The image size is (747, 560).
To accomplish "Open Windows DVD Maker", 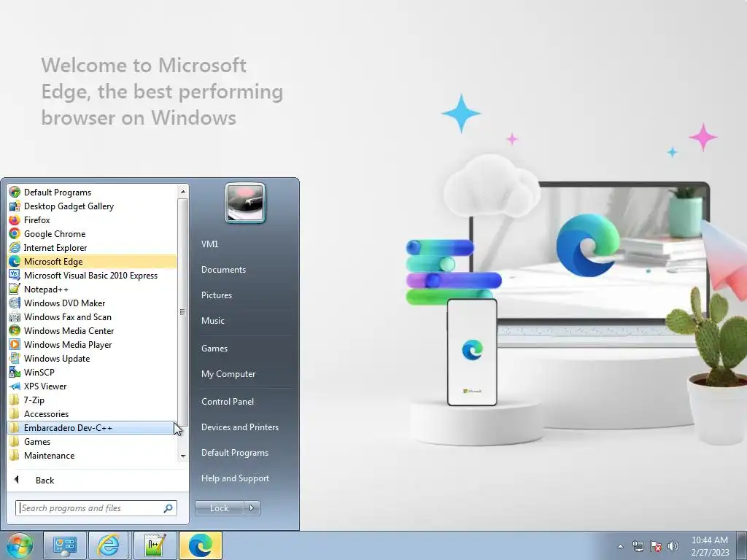I will click(92, 303).
